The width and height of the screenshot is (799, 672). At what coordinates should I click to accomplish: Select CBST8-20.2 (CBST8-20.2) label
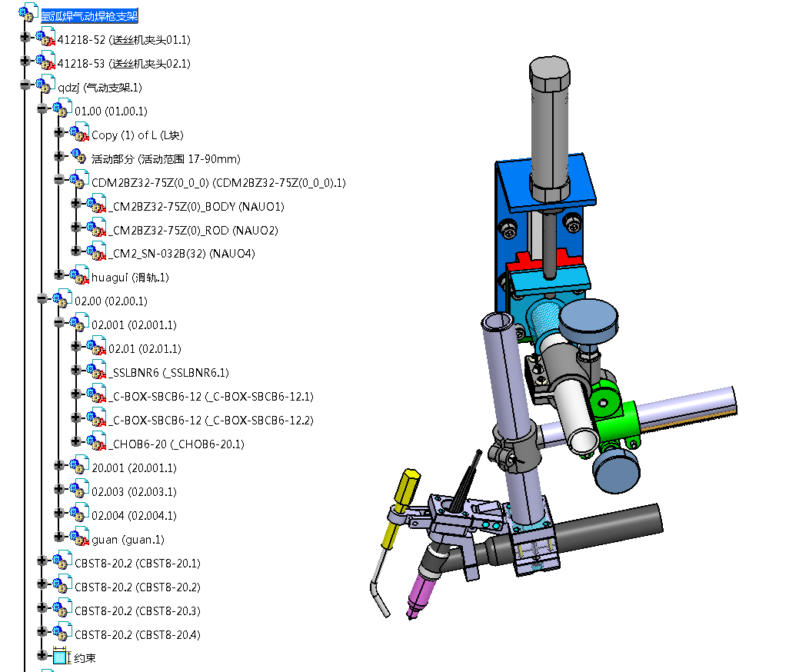pos(138,587)
